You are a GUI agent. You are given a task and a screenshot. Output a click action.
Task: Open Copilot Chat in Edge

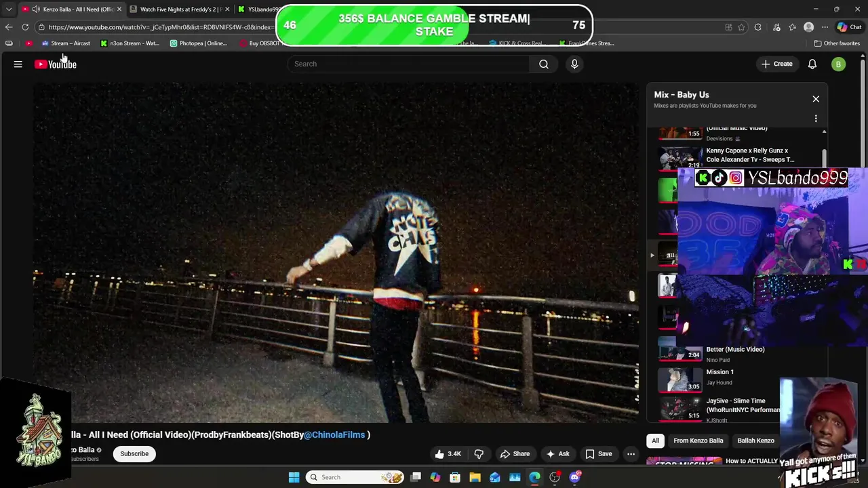click(x=849, y=27)
